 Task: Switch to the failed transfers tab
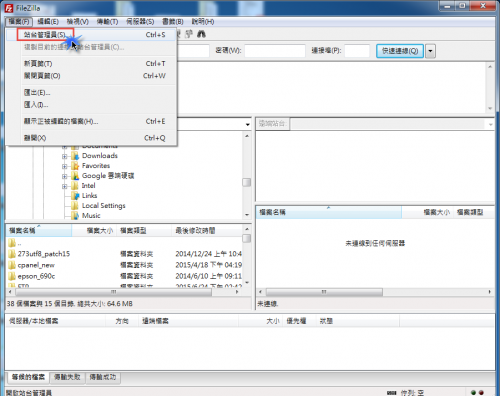coord(67,377)
